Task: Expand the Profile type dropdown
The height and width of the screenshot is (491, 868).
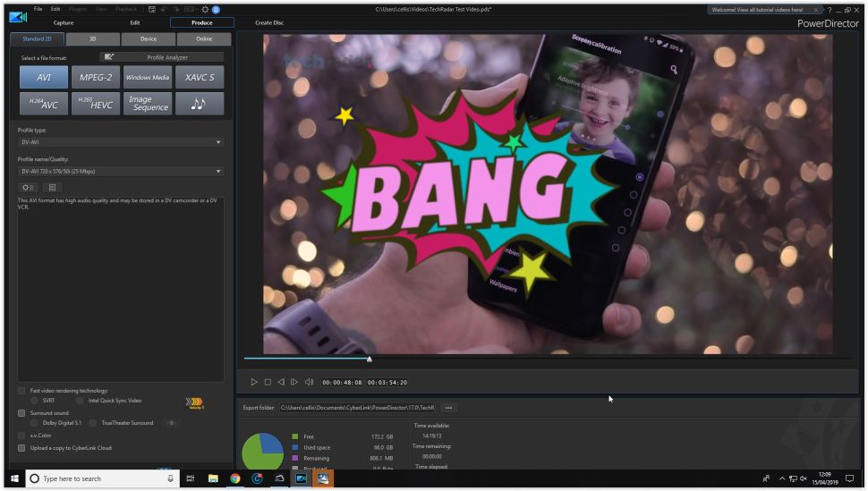Action: pos(121,142)
